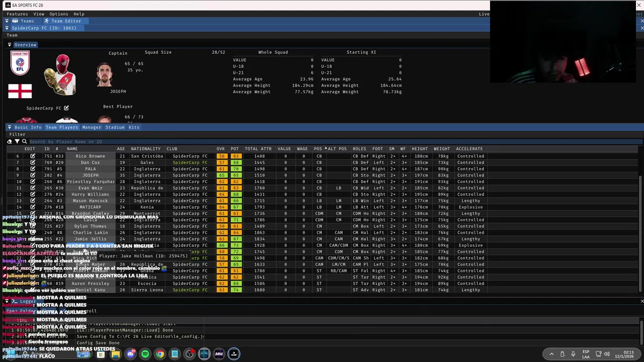Open the Features menu
This screenshot has height=362, width=644.
(x=17, y=14)
